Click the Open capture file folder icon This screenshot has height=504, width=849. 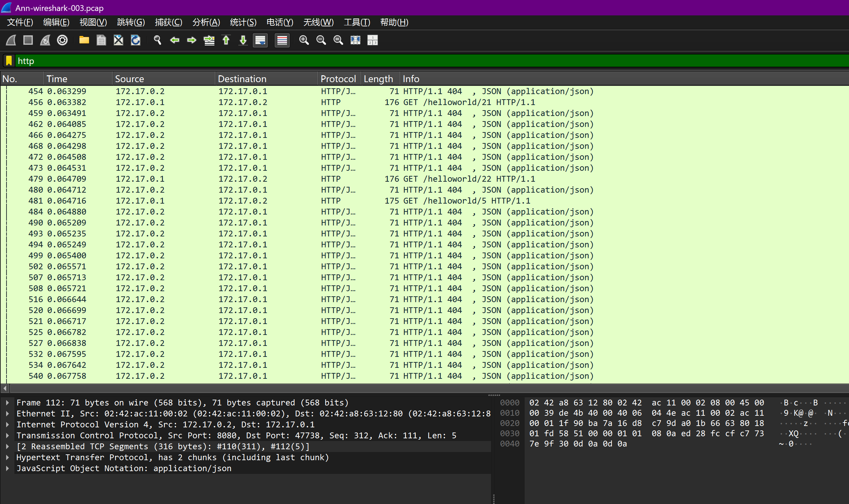pos(84,40)
